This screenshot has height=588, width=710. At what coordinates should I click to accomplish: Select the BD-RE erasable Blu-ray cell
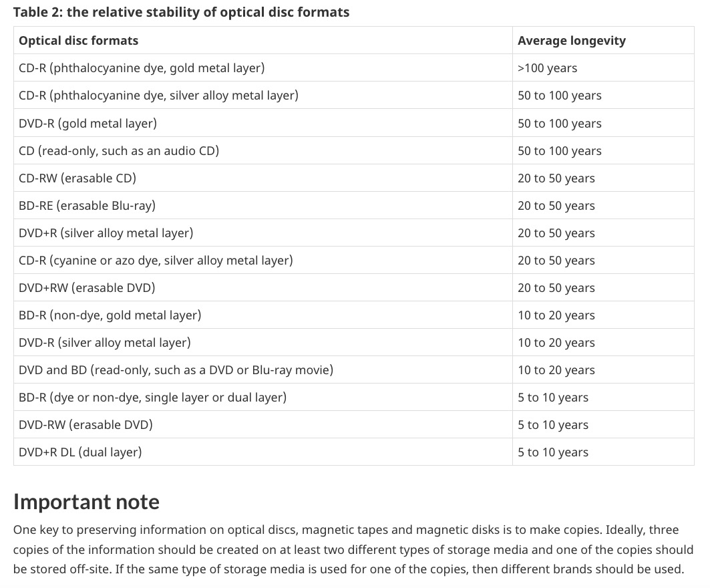click(x=263, y=206)
